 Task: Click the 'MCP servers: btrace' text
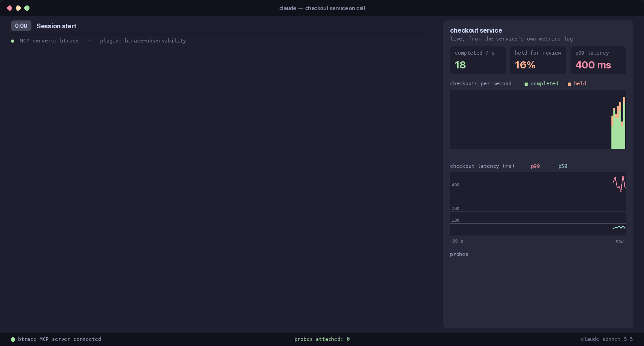click(x=49, y=41)
